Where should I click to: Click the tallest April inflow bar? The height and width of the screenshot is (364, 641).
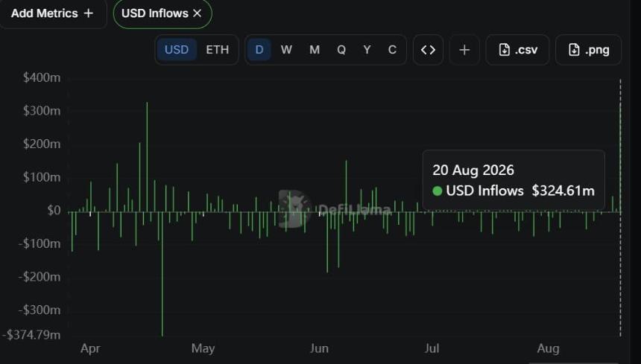(147, 157)
